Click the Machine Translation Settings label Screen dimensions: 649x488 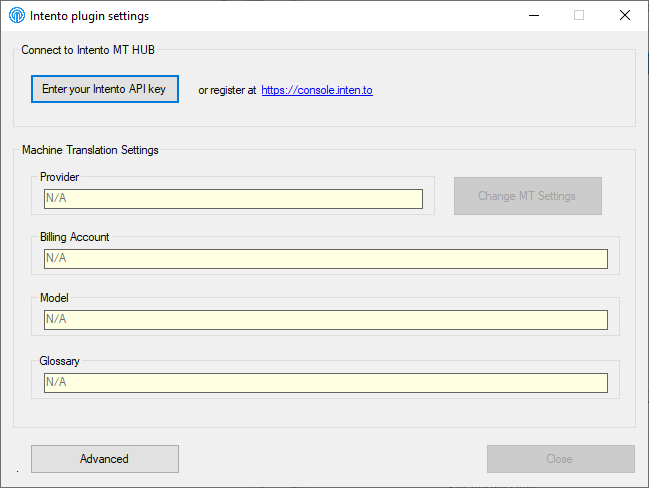pyautogui.click(x=90, y=150)
